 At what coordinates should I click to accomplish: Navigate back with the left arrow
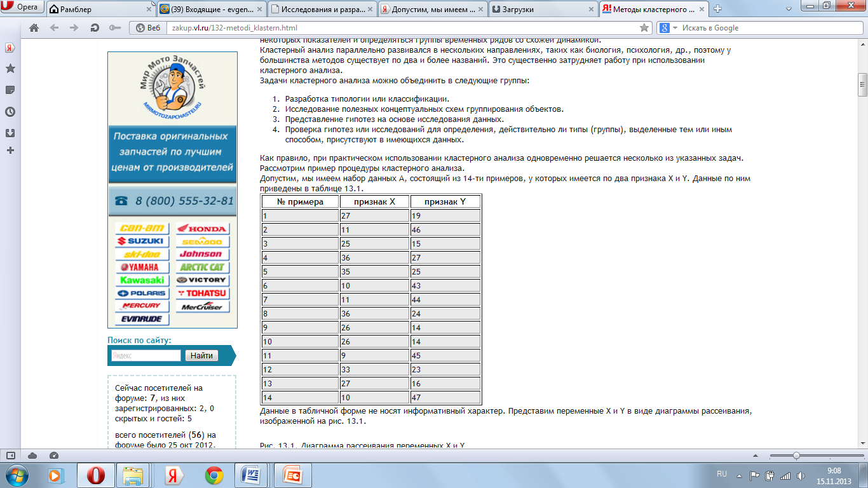[54, 28]
